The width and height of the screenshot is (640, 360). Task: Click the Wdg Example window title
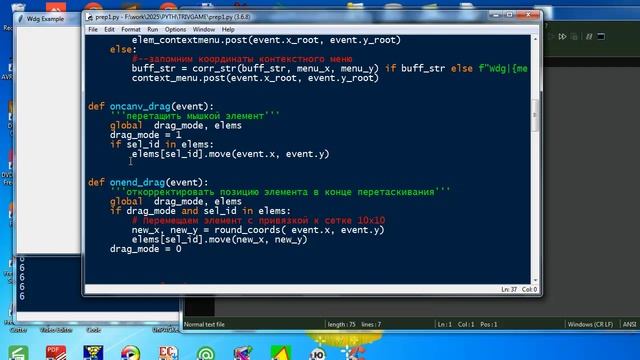pos(45,19)
